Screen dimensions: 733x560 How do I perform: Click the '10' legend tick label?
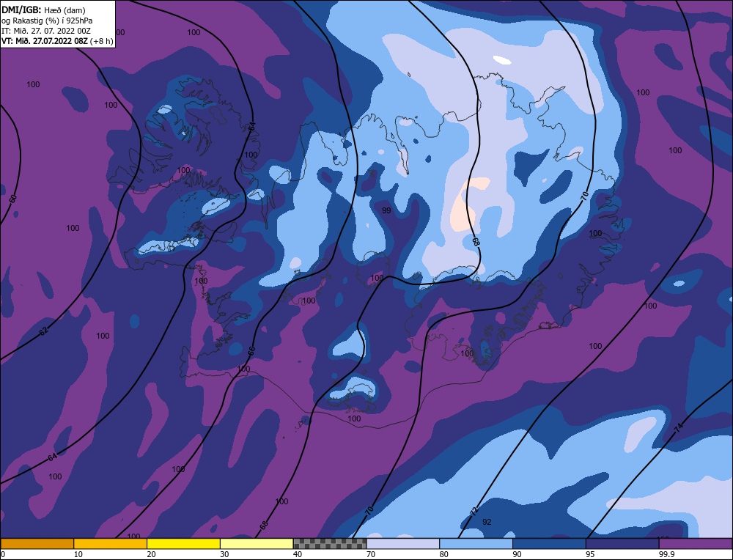coord(78,554)
